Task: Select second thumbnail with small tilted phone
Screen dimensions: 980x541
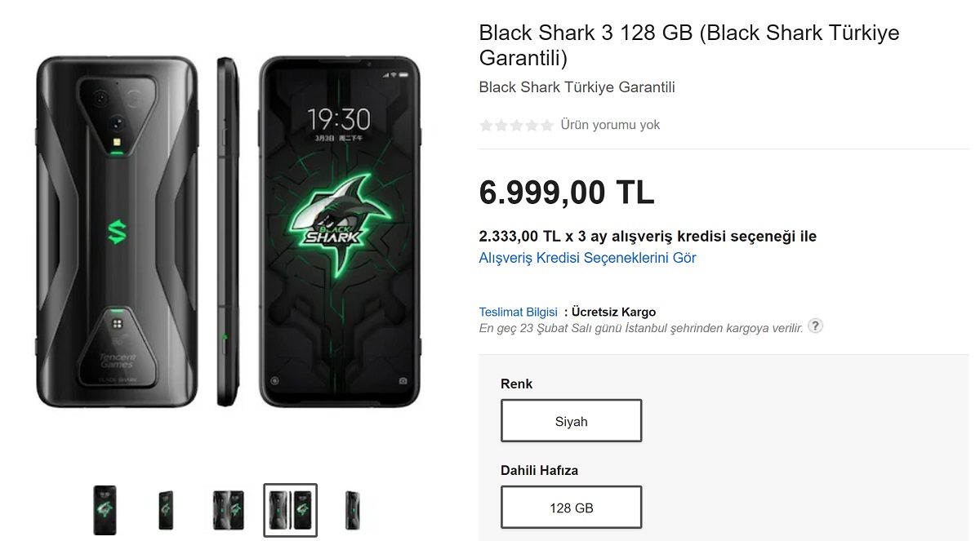Action: point(166,510)
